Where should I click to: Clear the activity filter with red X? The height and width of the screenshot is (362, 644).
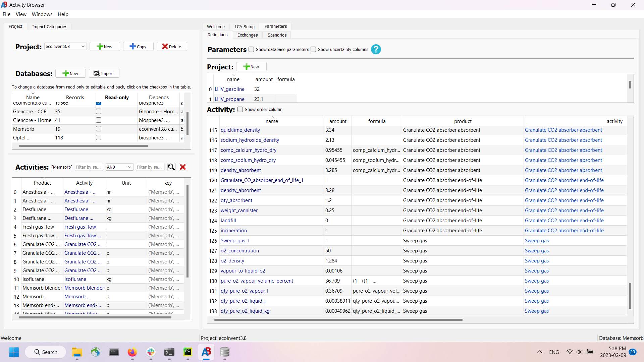click(x=183, y=167)
